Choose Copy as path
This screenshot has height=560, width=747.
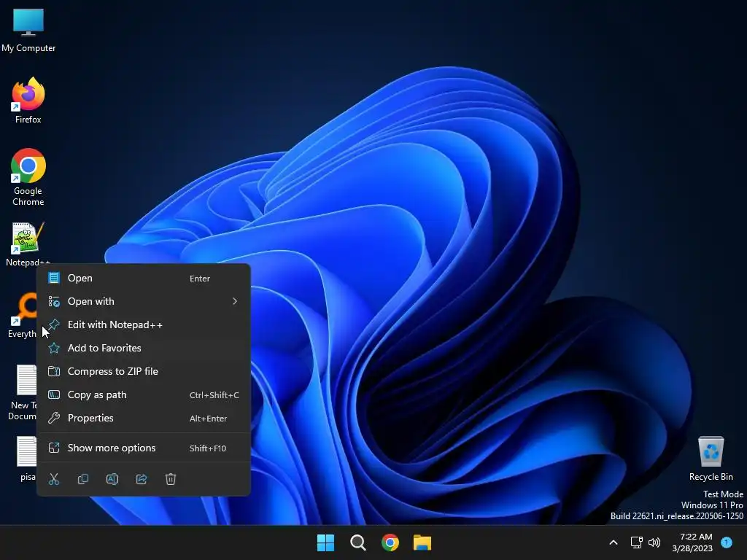point(144,394)
